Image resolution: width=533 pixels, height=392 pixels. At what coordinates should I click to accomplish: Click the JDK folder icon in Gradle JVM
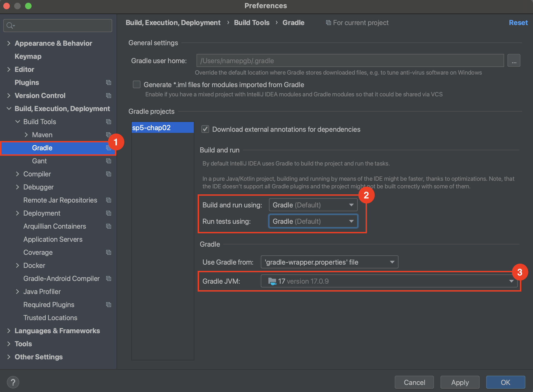[272, 281]
